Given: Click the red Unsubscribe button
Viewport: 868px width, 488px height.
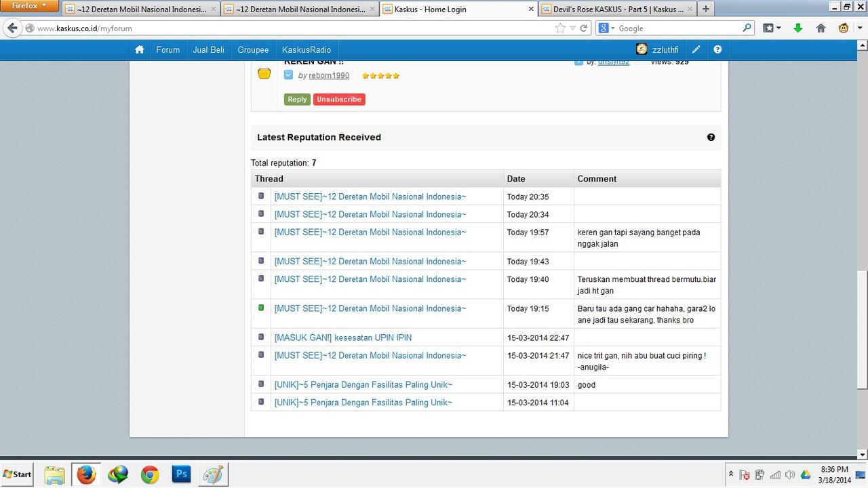Looking at the screenshot, I should coord(339,99).
